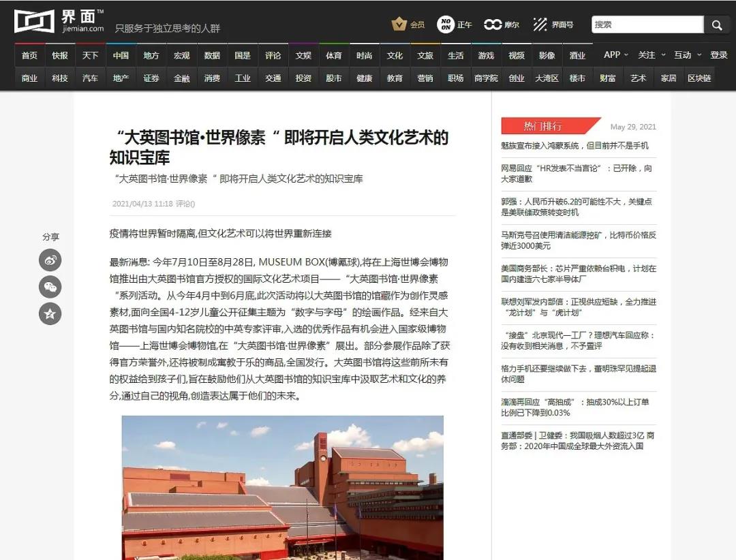Open the 格力手机 董明珠 headline

(579, 373)
